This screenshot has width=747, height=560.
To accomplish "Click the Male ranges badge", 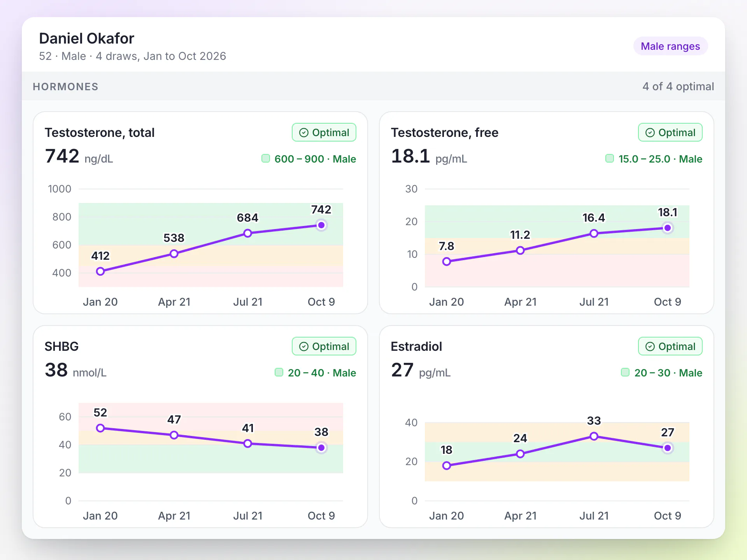I will point(670,46).
